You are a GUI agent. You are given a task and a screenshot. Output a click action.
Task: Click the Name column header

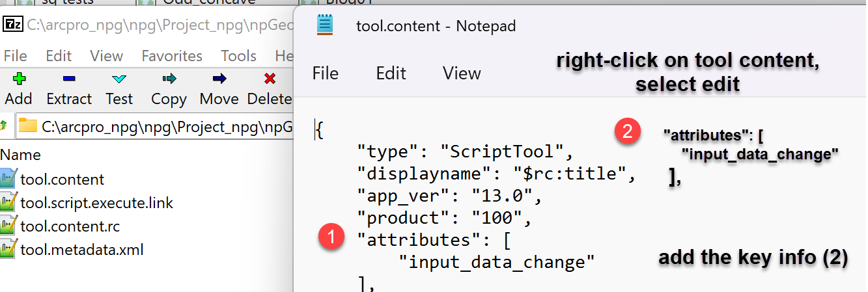(20, 155)
